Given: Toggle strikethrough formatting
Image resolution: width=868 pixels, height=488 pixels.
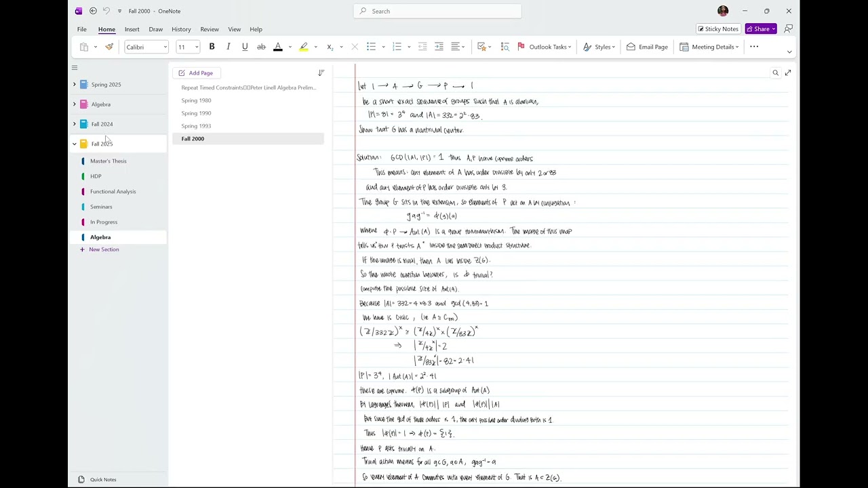Looking at the screenshot, I should (x=261, y=47).
